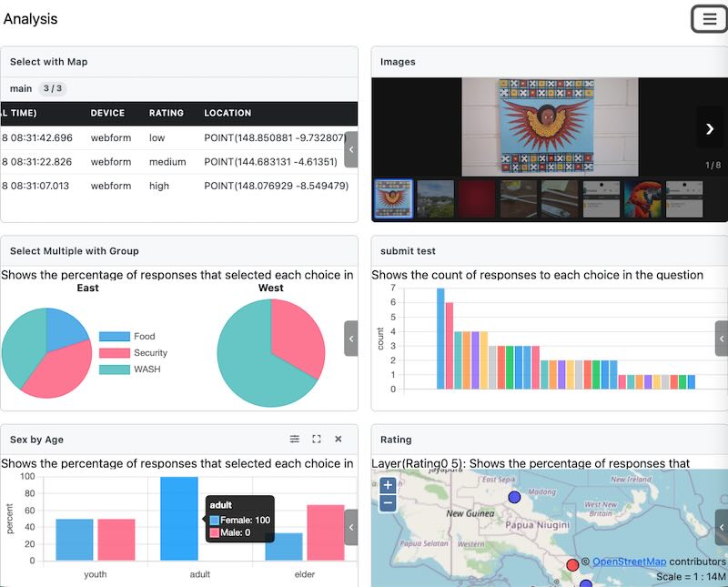Sort table by DEVICE column header
This screenshot has height=587, width=728.
pos(107,114)
